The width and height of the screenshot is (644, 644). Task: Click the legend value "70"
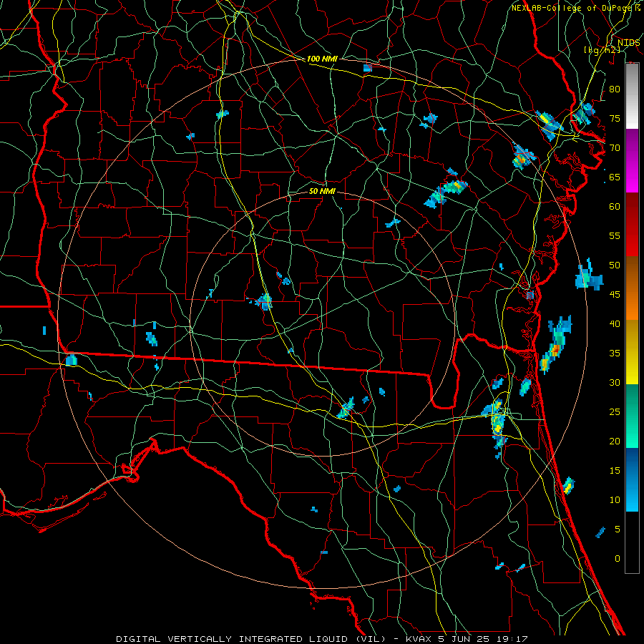pos(615,148)
